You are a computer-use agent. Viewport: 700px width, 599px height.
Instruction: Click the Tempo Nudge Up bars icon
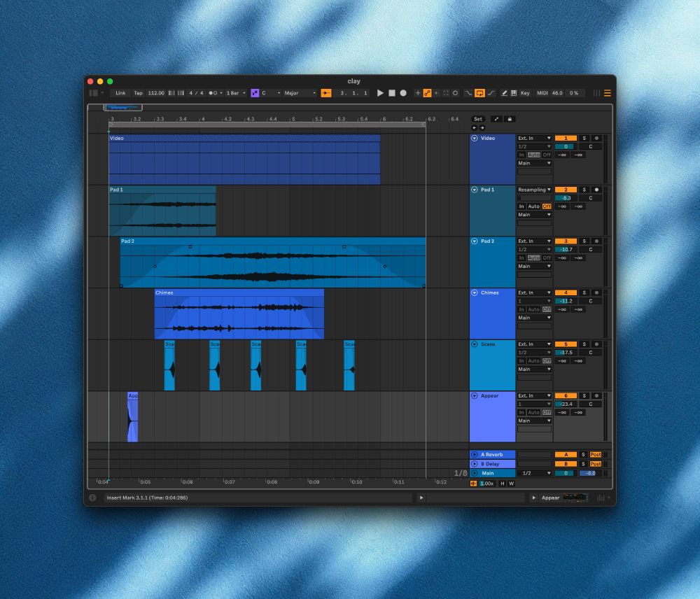[181, 93]
